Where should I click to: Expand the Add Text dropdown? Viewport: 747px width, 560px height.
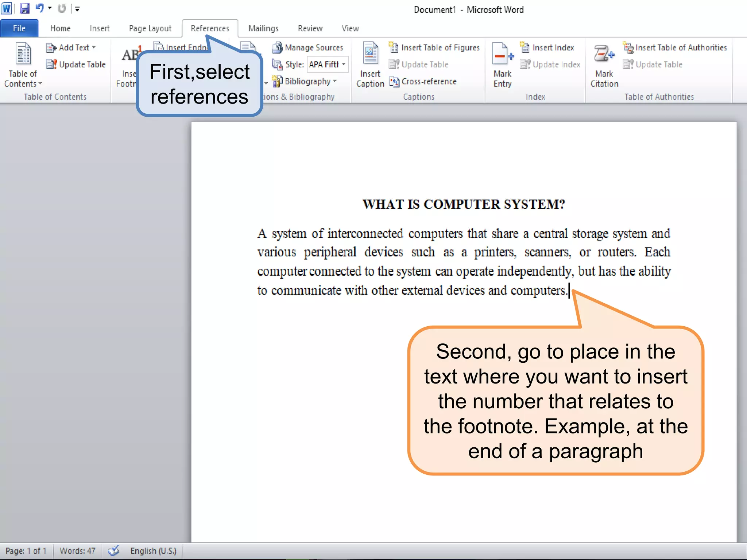pyautogui.click(x=94, y=47)
